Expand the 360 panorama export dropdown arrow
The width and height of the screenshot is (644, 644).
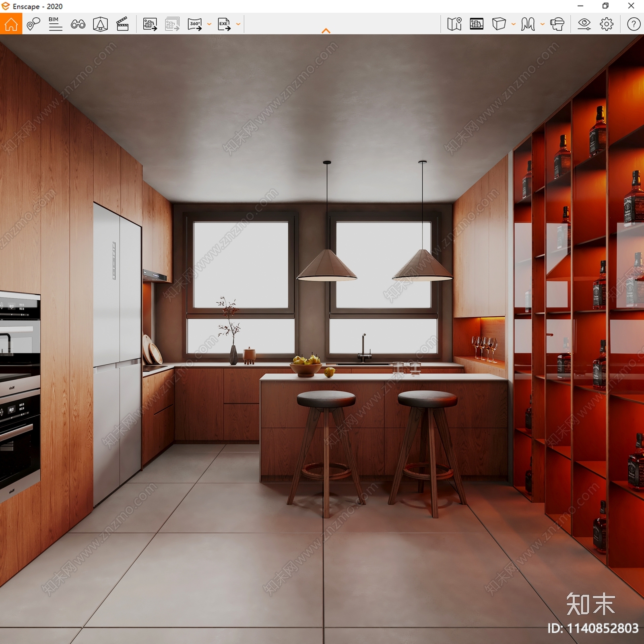(209, 24)
